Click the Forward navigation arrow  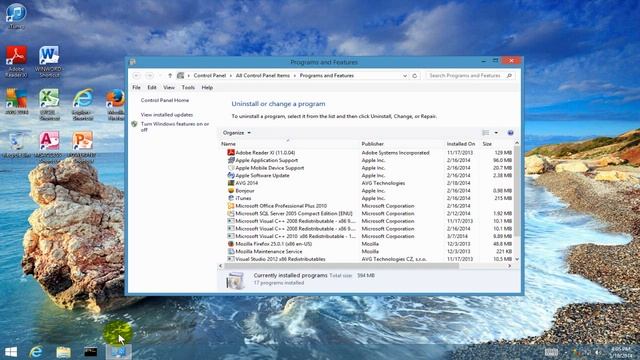[149, 76]
